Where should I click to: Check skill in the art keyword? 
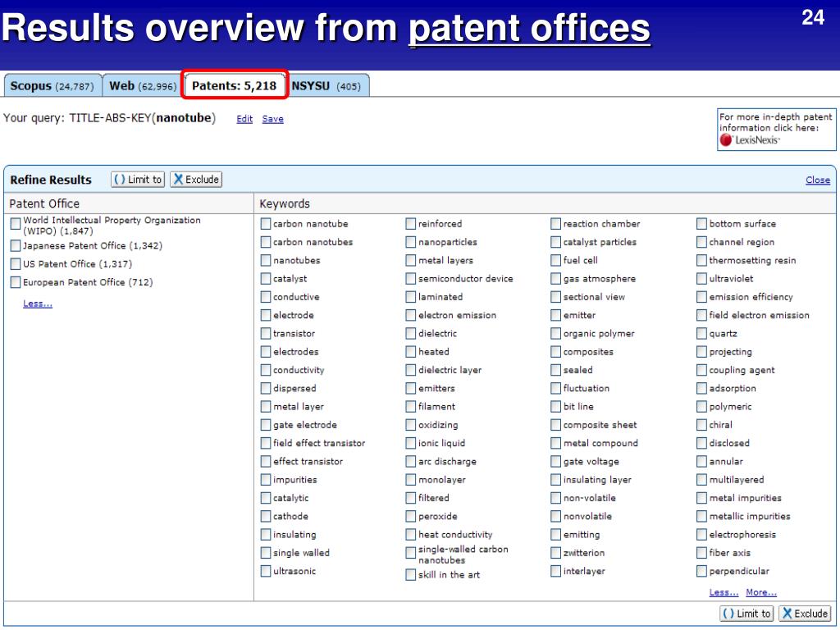coord(411,574)
